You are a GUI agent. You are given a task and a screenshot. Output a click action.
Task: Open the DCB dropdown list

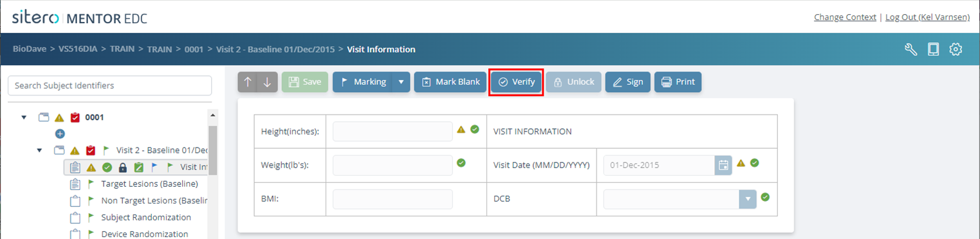pos(747,199)
